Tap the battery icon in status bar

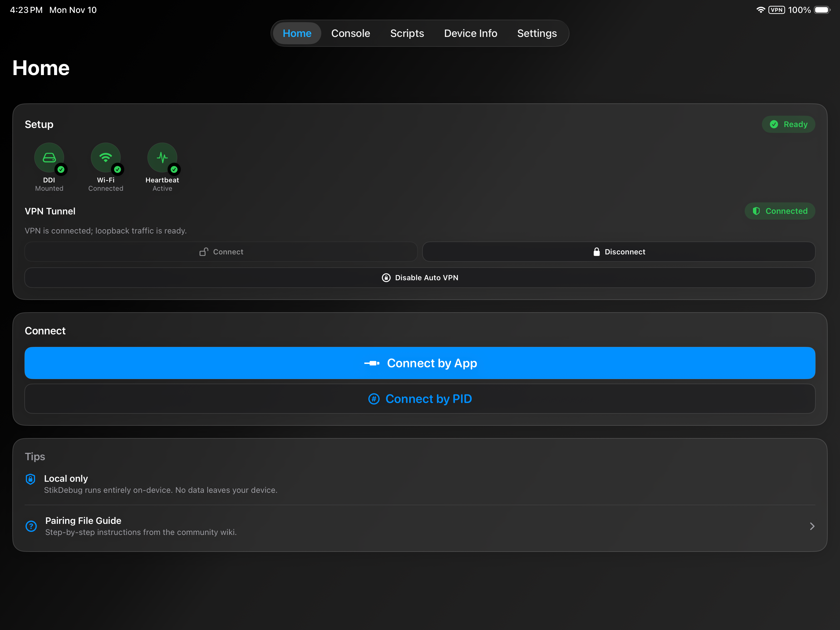tap(822, 10)
